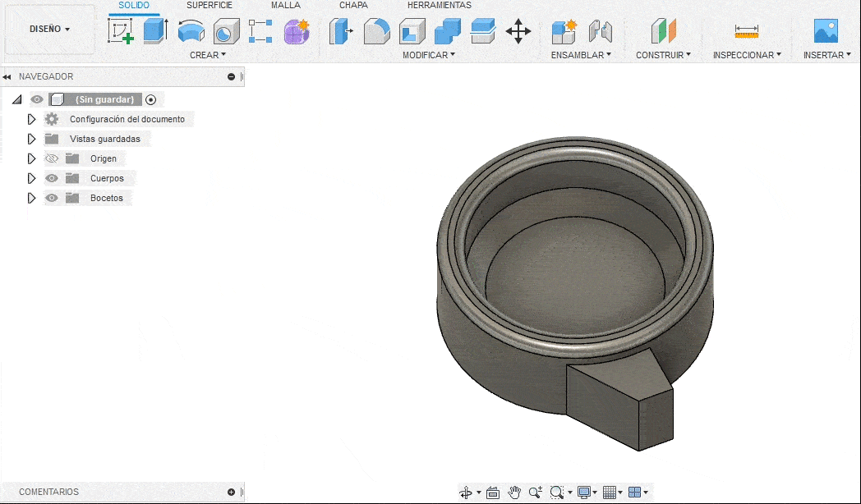Click the Revolve tool icon
The height and width of the screenshot is (504, 861).
pos(191,31)
